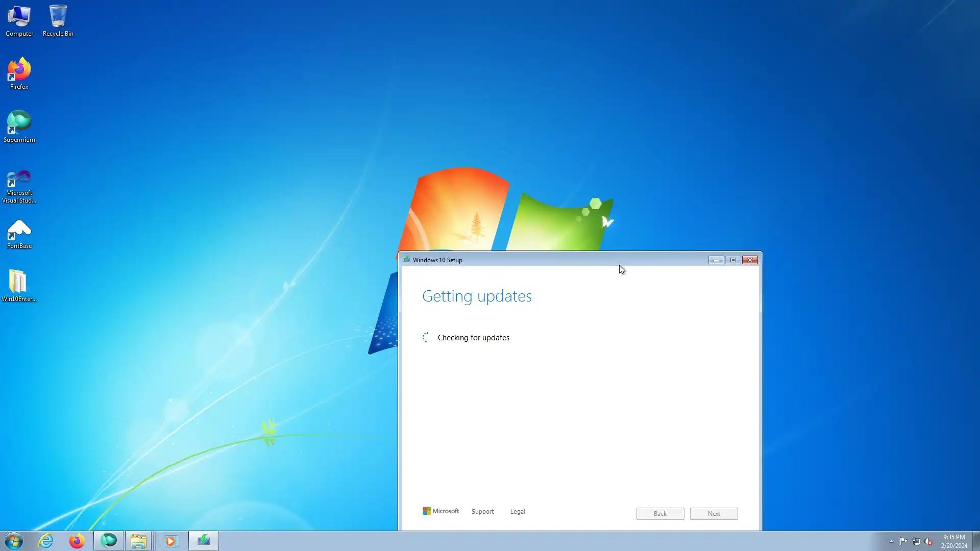Screen dimensions: 980x551
Task: Open Windows Media Player taskbar icon
Action: click(x=171, y=541)
